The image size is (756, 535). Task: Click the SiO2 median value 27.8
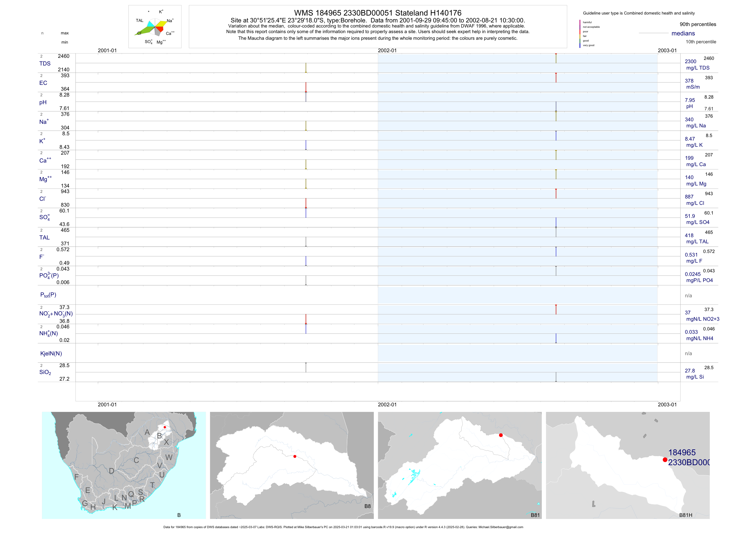point(690,371)
